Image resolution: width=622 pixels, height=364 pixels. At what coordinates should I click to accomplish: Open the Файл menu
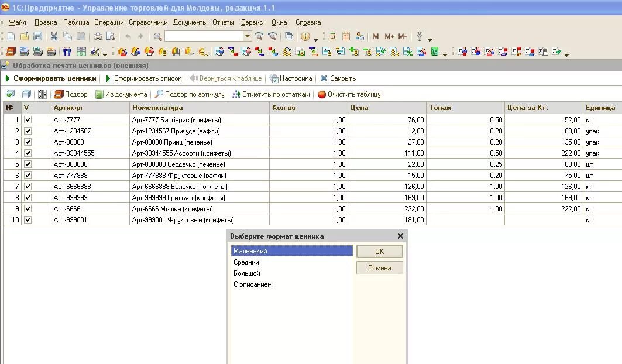click(18, 22)
